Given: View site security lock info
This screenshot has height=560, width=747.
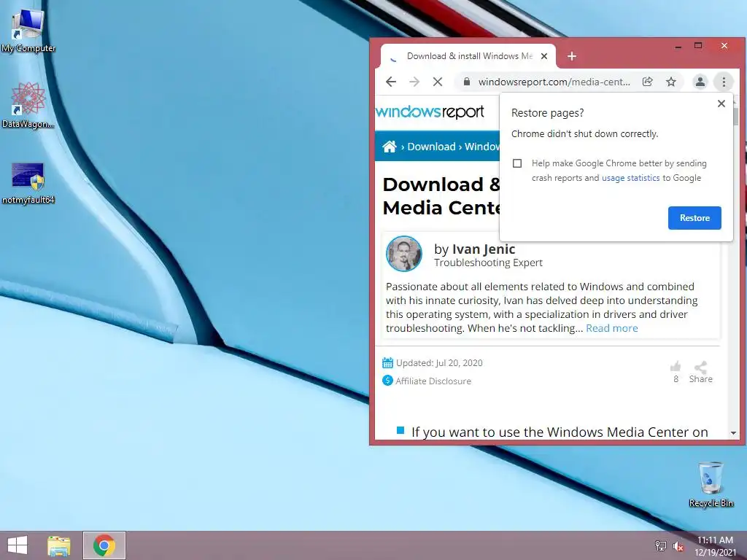Looking at the screenshot, I should coord(467,82).
